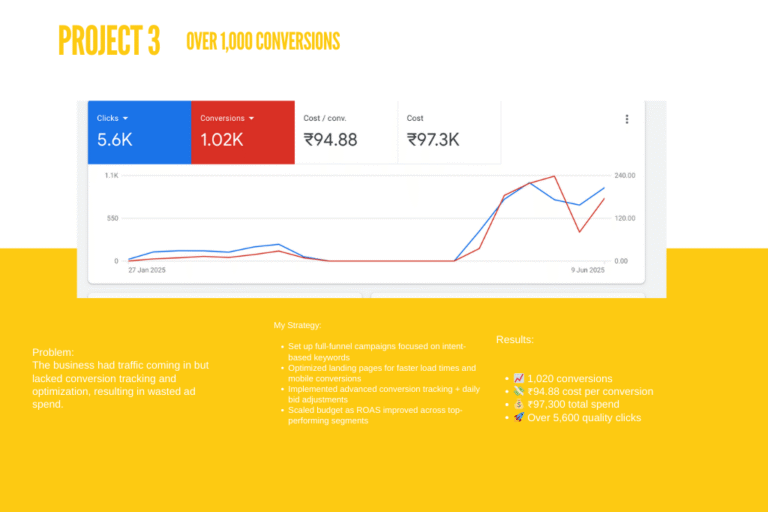Image resolution: width=768 pixels, height=512 pixels.
Task: Expand the Clicks metric dropdown arrow
Action: pos(126,119)
